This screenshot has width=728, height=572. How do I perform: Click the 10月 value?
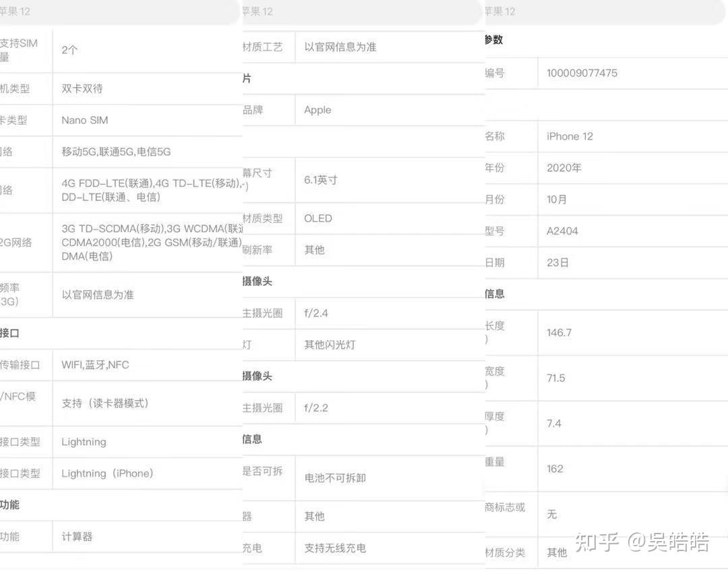click(x=557, y=200)
